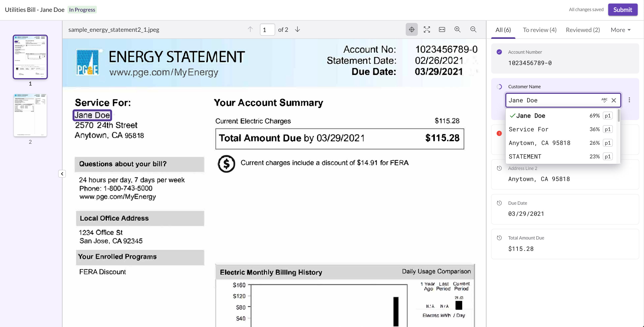The image size is (644, 327).
Task: Toggle Customer Name review status circle
Action: coord(499,87)
